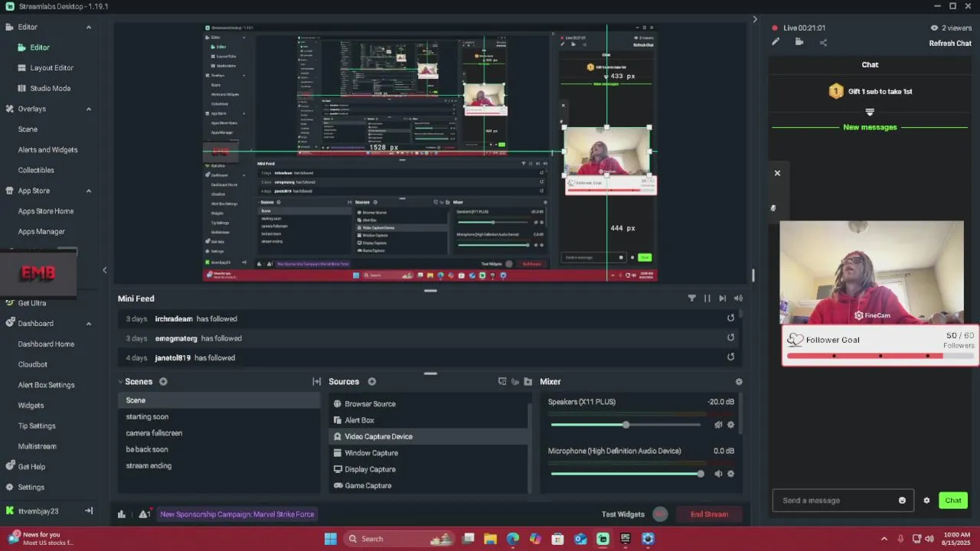The height and width of the screenshot is (551, 980).
Task: Open Layout Editor in sidebar
Action: (x=52, y=68)
